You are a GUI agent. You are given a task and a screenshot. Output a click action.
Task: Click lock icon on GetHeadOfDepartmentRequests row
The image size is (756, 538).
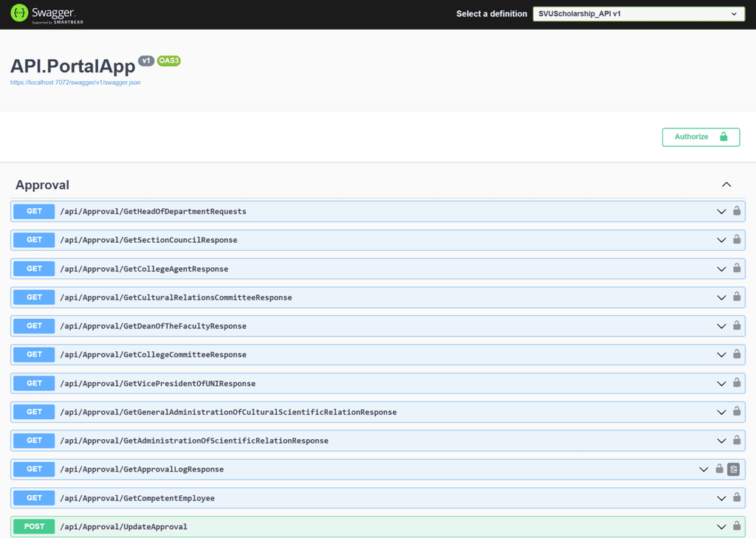pyautogui.click(x=737, y=210)
